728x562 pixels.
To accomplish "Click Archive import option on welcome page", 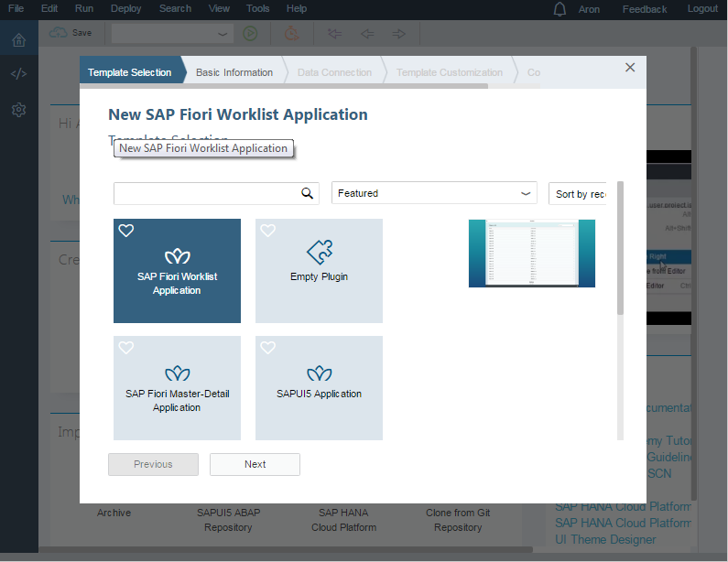I will coord(114,513).
